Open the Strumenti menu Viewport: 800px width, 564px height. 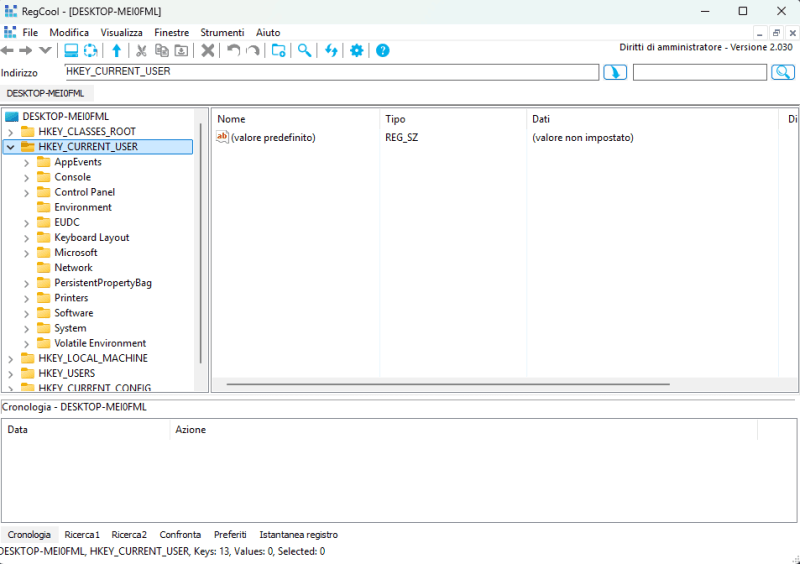click(222, 33)
